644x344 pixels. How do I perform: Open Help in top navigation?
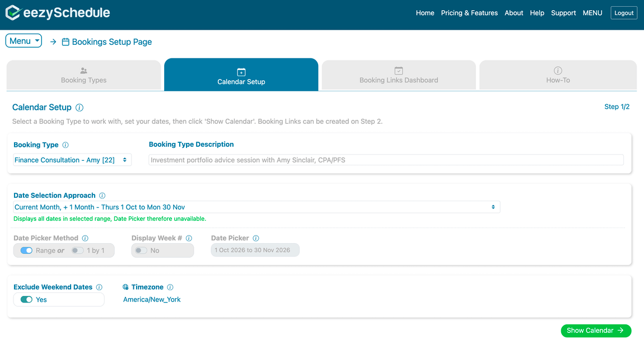coord(537,13)
